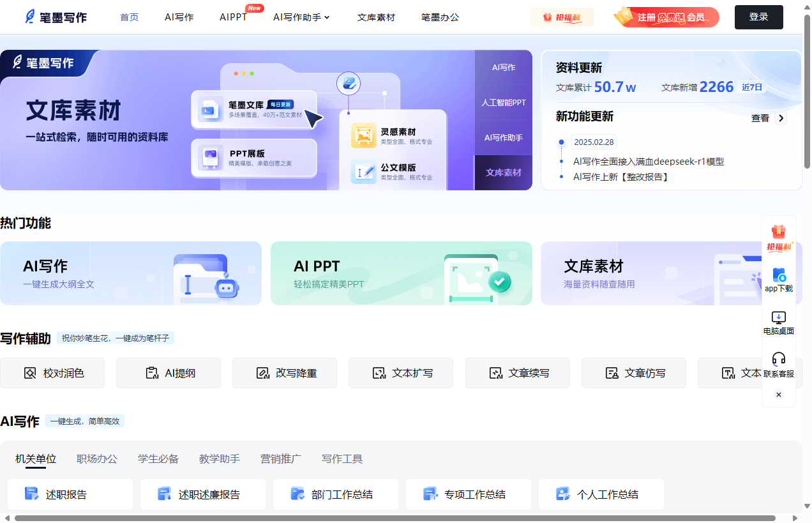Image resolution: width=812 pixels, height=523 pixels.
Task: Click the 抢福利 gift icon in sidebar
Action: [779, 232]
